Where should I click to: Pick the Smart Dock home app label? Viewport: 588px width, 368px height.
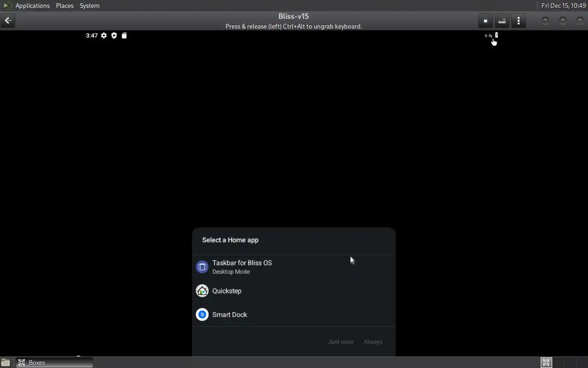(x=230, y=315)
